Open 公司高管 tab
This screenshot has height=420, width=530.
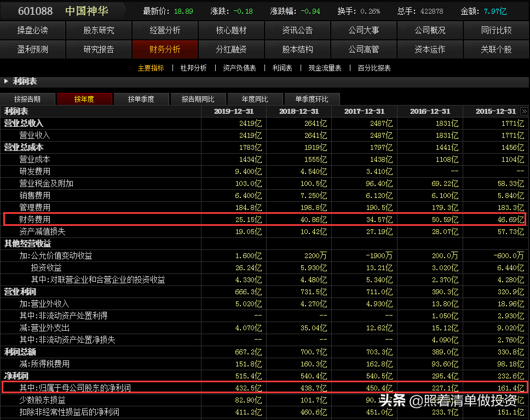coord(364,50)
